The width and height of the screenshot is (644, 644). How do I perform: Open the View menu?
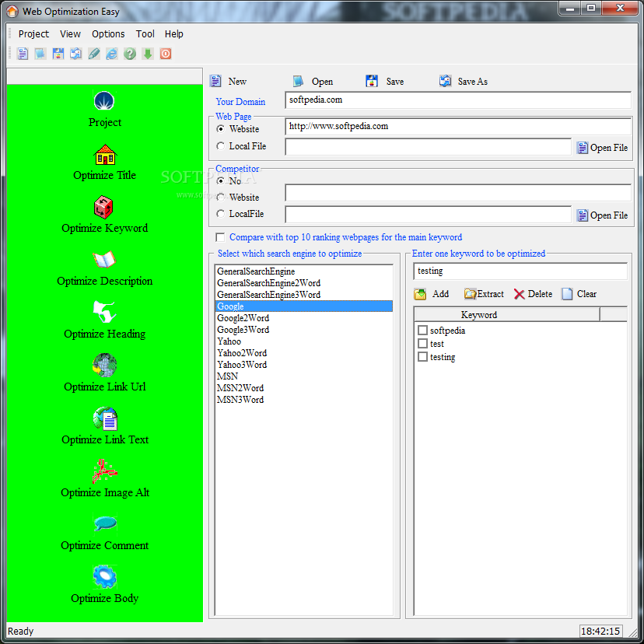point(70,34)
